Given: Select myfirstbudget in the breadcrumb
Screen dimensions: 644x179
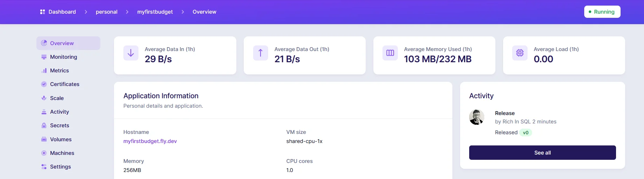Looking at the screenshot, I should tap(155, 12).
